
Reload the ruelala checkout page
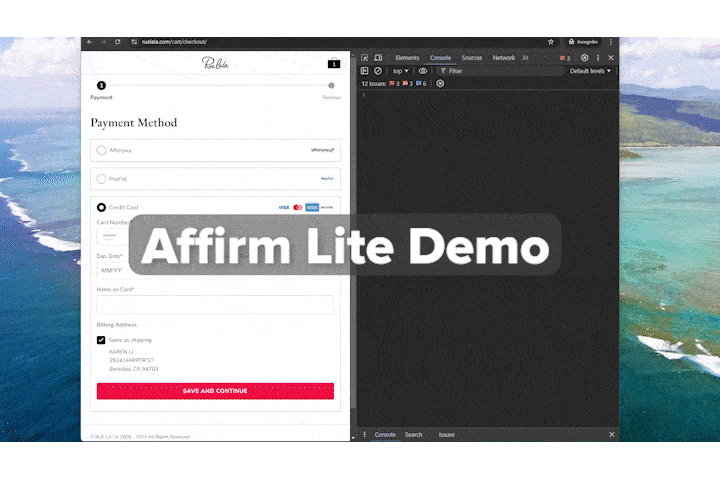(118, 42)
